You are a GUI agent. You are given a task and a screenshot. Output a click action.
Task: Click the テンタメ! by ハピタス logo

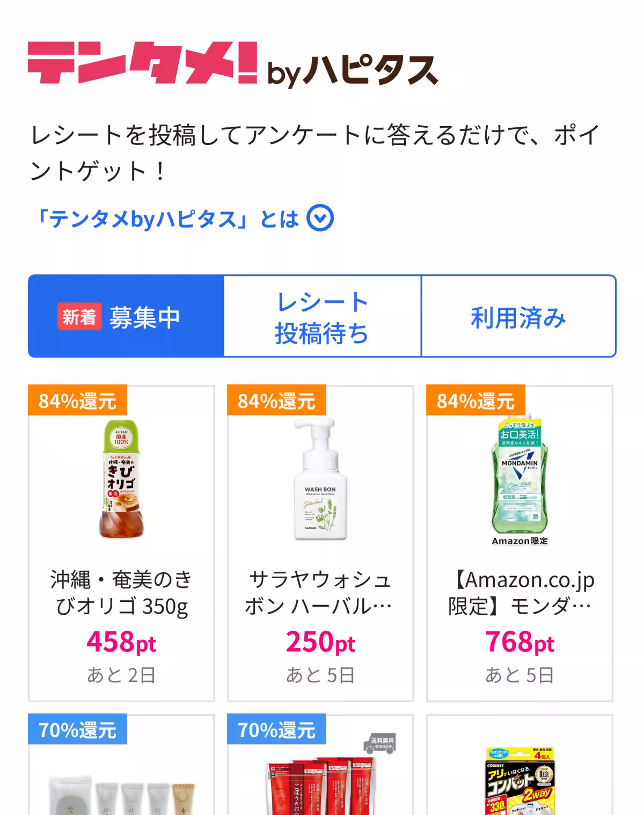coord(232,64)
